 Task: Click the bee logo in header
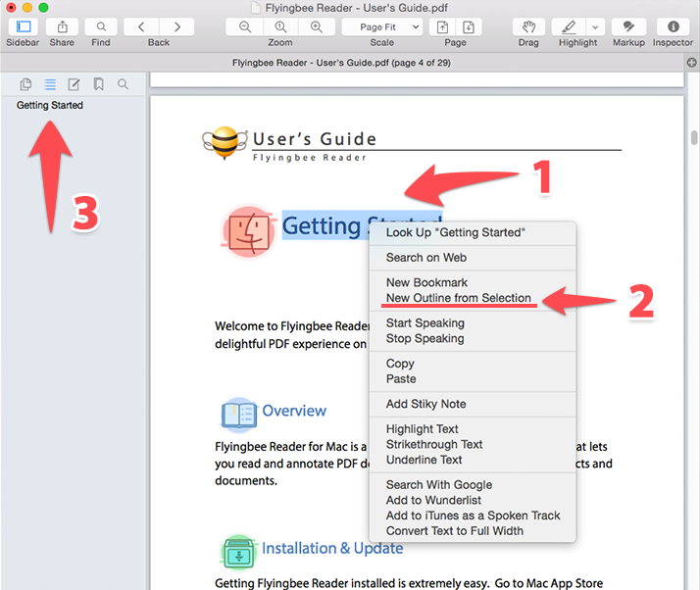tap(225, 143)
